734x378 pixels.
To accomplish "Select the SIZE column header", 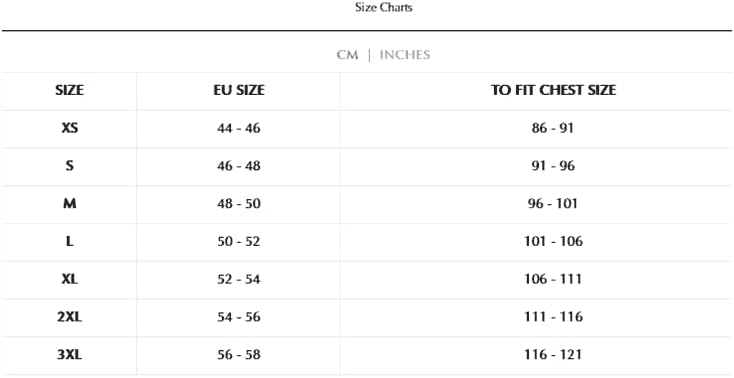I will click(69, 90).
